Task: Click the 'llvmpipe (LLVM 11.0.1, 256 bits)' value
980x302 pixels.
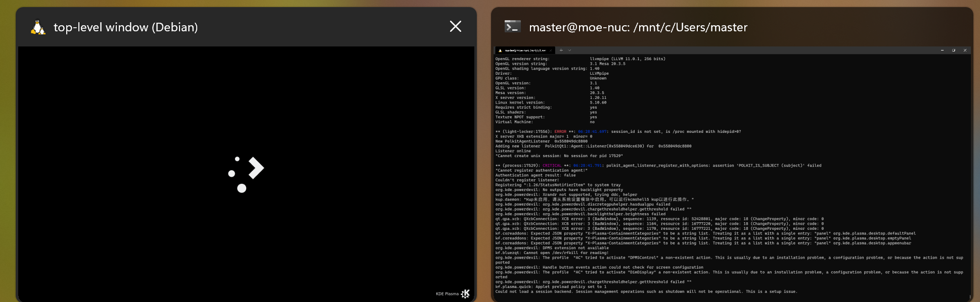Action: pyautogui.click(x=628, y=59)
